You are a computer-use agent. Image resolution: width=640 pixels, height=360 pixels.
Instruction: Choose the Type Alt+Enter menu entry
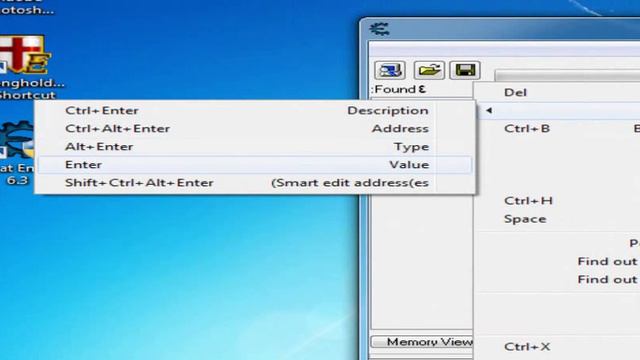(255, 147)
